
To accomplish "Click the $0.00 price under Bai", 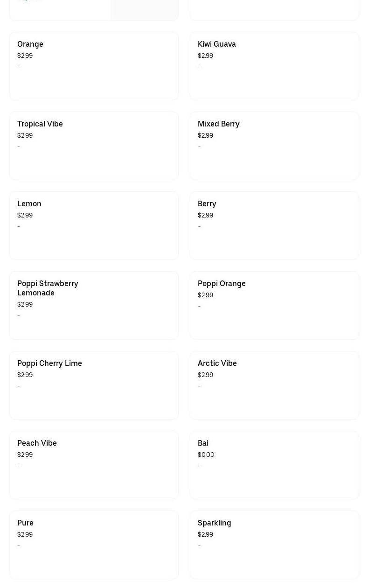I will click(206, 455).
